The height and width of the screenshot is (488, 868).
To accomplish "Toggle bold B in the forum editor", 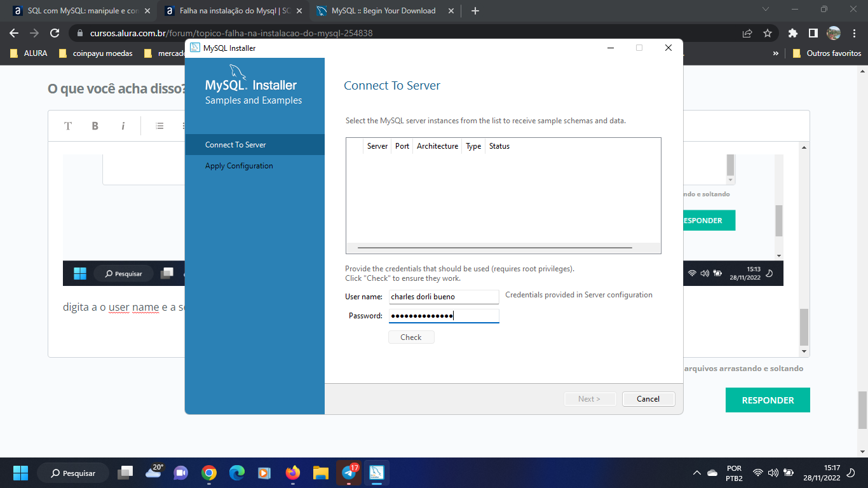I will (x=95, y=126).
